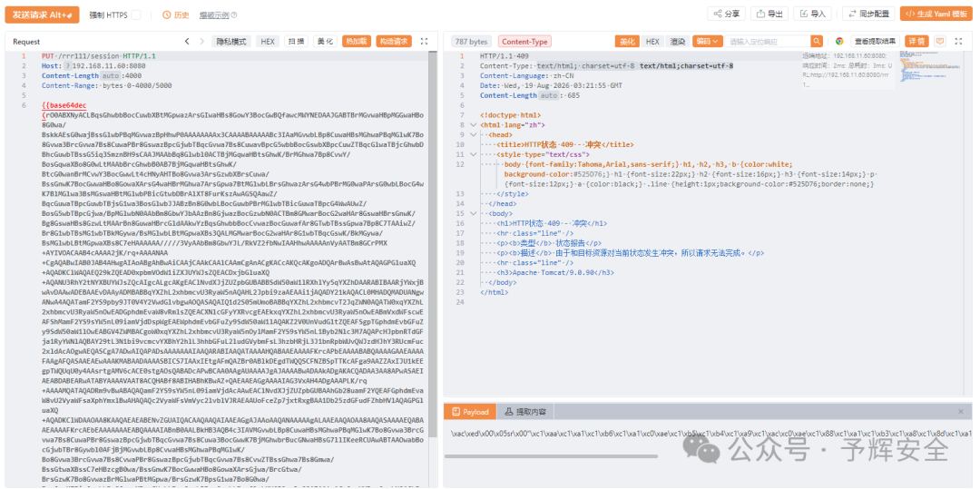Click the help icon beside 爆破示例
The height and width of the screenshot is (489, 980).
pyautogui.click(x=234, y=15)
